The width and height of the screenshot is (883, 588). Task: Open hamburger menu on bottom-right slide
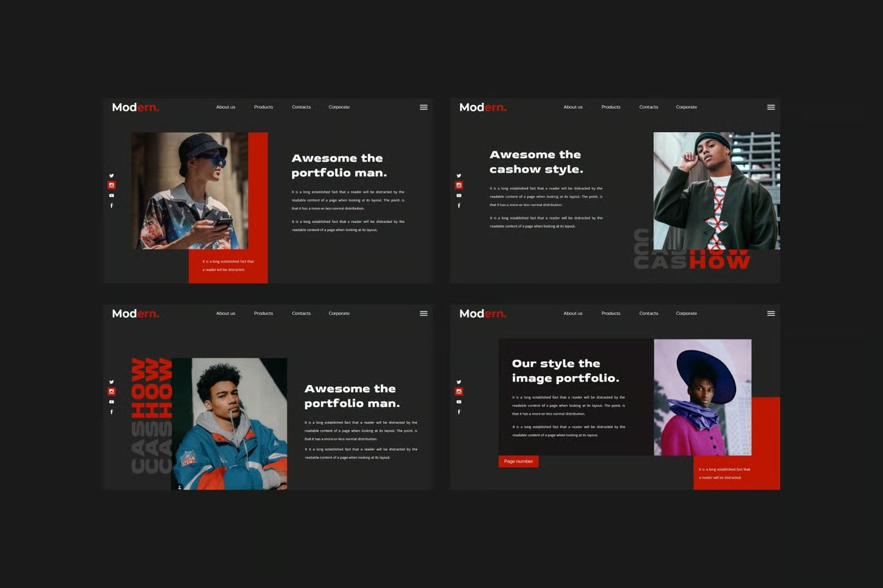point(771,314)
